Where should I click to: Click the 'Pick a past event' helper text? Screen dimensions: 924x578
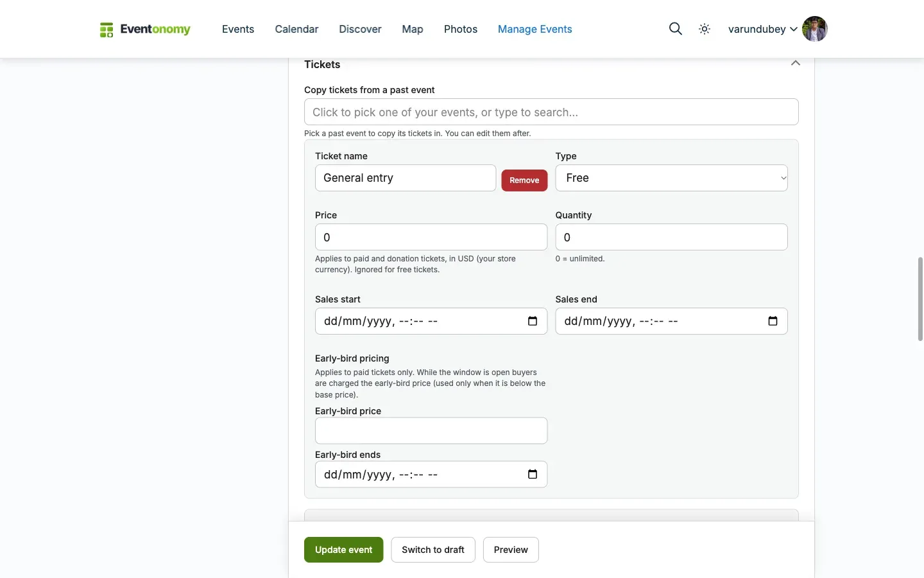tap(418, 134)
